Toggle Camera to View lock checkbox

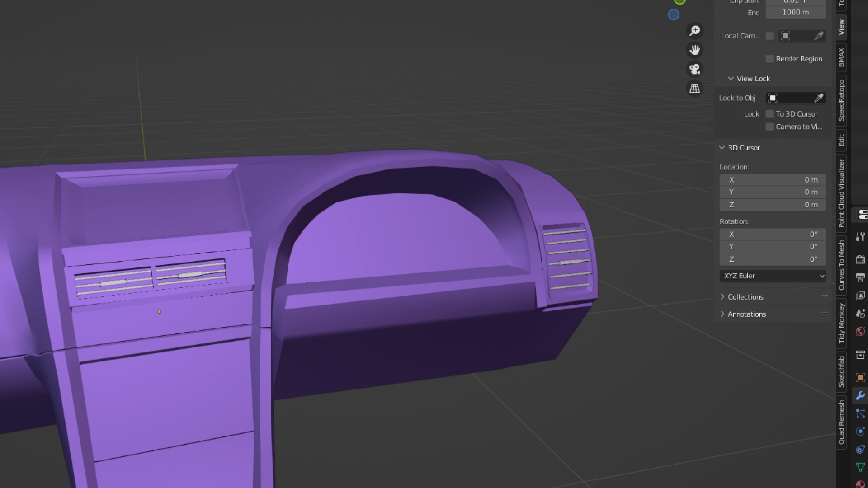pos(769,127)
